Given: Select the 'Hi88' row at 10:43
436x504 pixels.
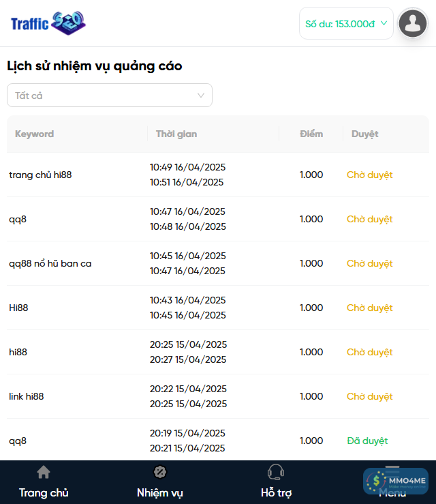Looking at the screenshot, I should 18,308.
